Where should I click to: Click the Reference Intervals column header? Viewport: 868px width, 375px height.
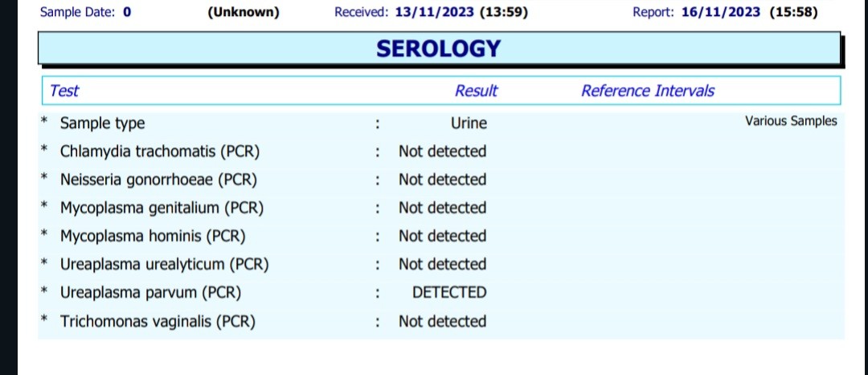[x=647, y=91]
